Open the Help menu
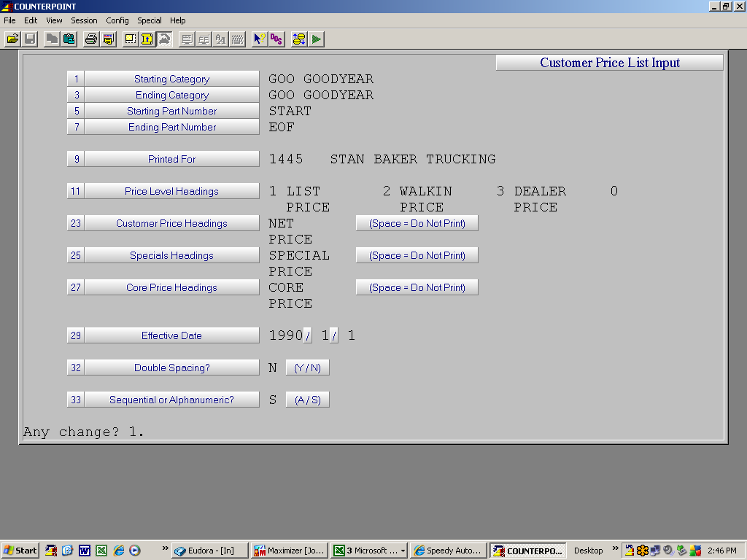Image resolution: width=747 pixels, height=560 pixels. [x=178, y=20]
